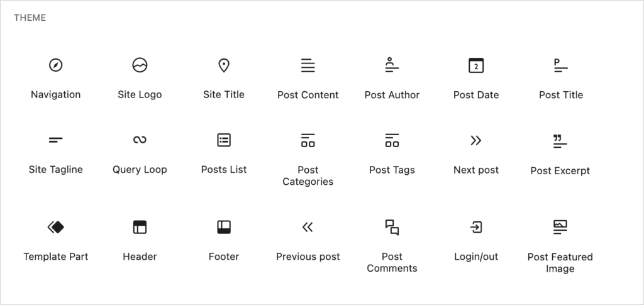Add the Header layout block
Screen dimensions: 644x305
pos(140,241)
